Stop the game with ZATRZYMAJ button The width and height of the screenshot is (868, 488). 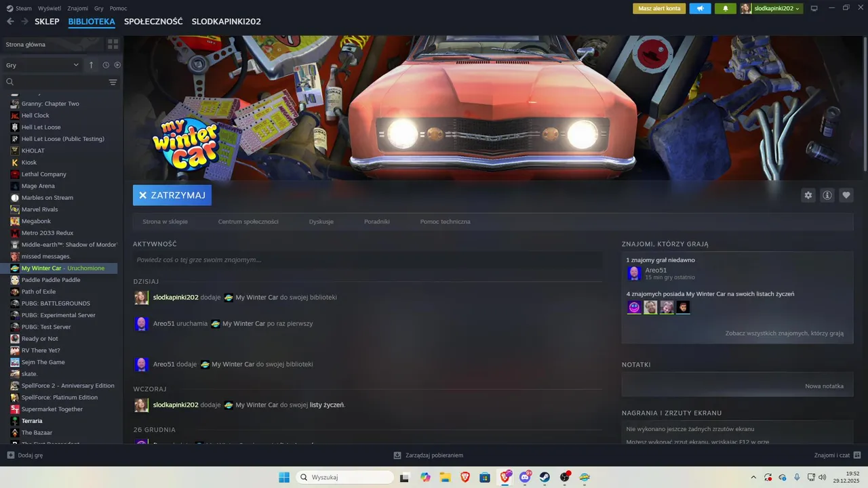(x=172, y=195)
